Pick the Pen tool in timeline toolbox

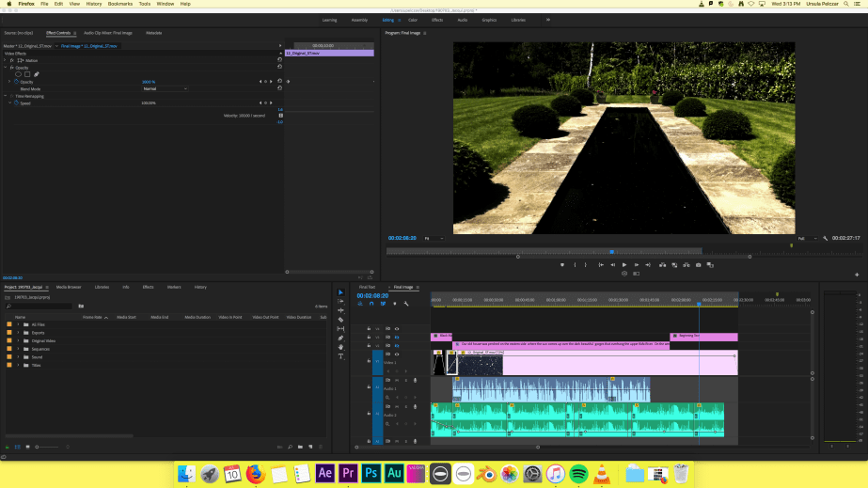tap(340, 338)
